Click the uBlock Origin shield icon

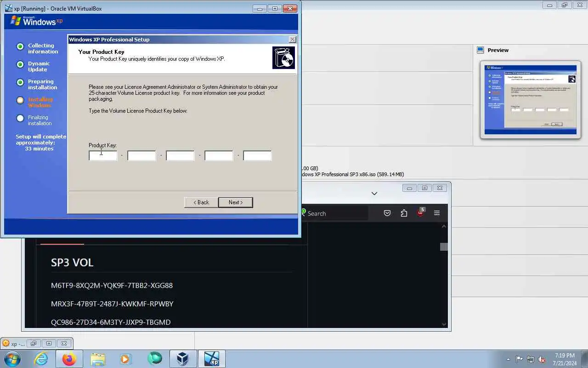tap(420, 213)
